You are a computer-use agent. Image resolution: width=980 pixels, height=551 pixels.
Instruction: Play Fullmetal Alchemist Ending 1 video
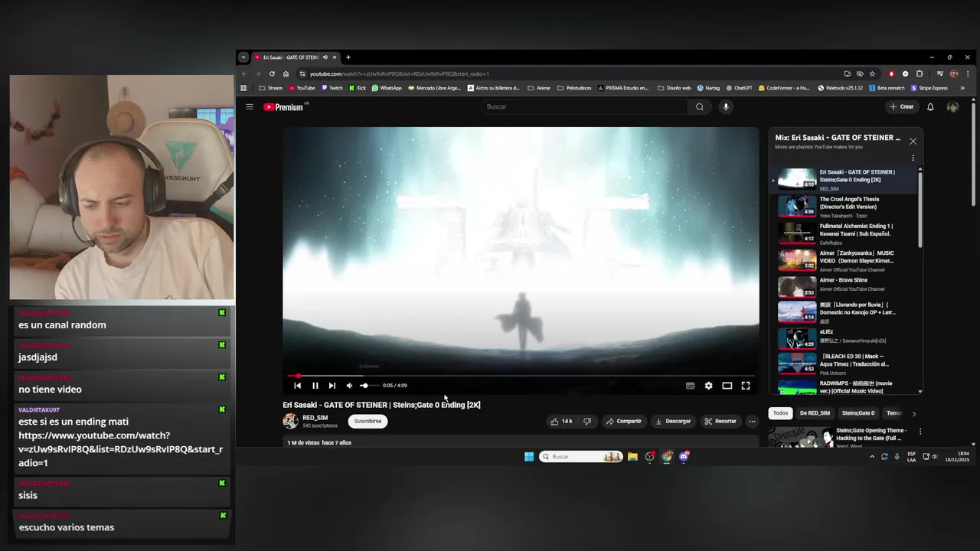845,233
